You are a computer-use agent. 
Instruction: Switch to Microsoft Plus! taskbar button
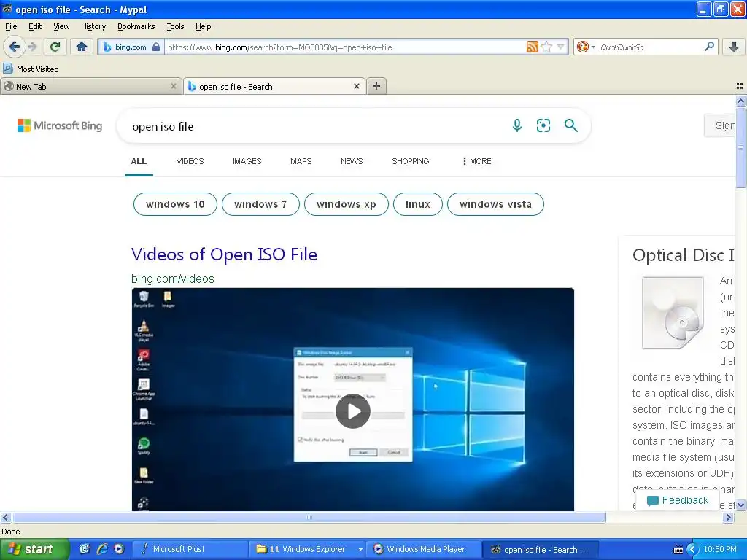click(x=190, y=549)
